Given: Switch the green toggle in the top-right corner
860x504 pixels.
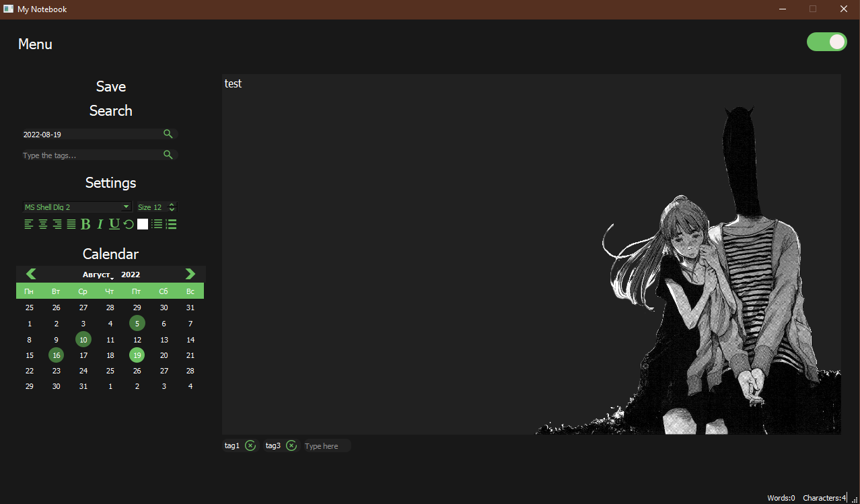Looking at the screenshot, I should pyautogui.click(x=826, y=41).
